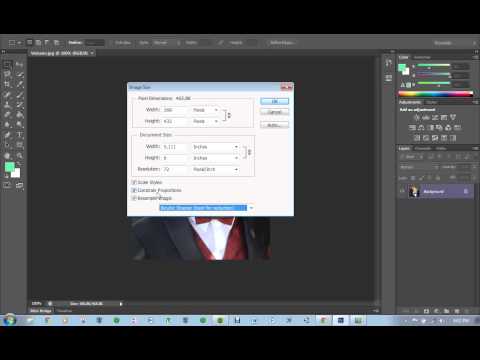
Task: Add a Levels adjustment
Action: (x=426, y=117)
